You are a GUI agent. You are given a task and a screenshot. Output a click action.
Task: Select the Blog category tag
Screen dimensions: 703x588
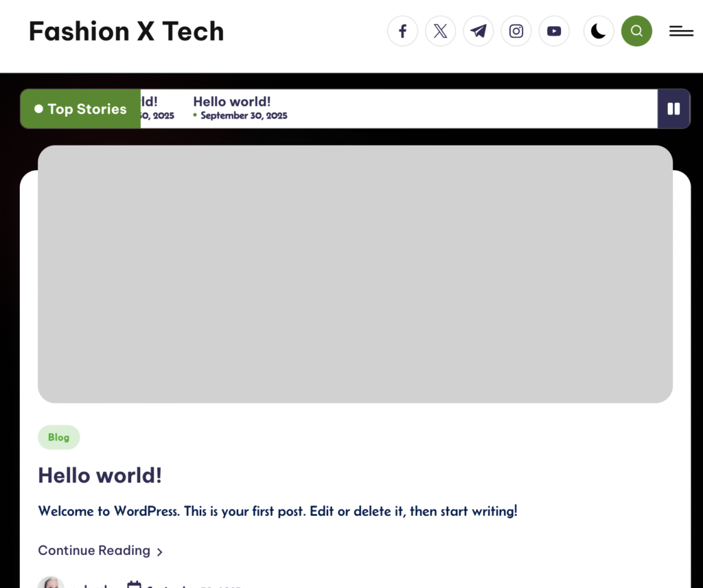point(58,437)
